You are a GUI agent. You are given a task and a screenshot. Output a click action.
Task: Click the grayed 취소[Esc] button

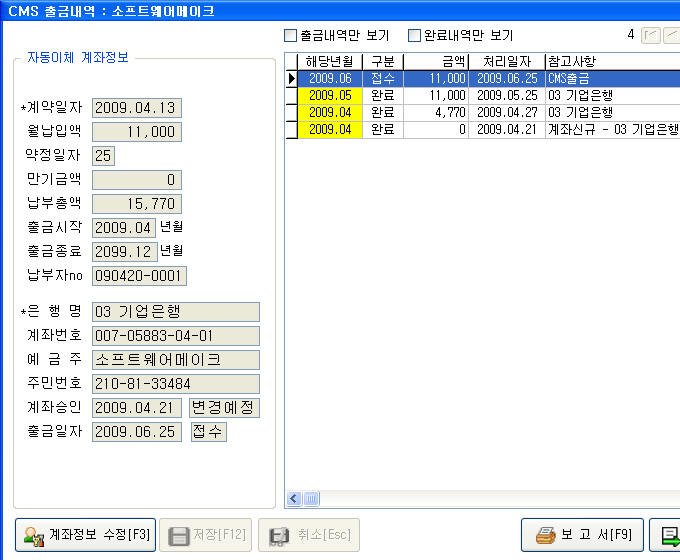click(x=309, y=535)
